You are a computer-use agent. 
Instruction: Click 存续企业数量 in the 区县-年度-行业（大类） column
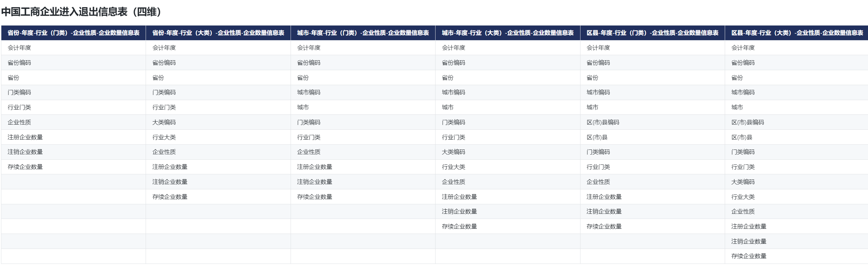pyautogui.click(x=749, y=256)
